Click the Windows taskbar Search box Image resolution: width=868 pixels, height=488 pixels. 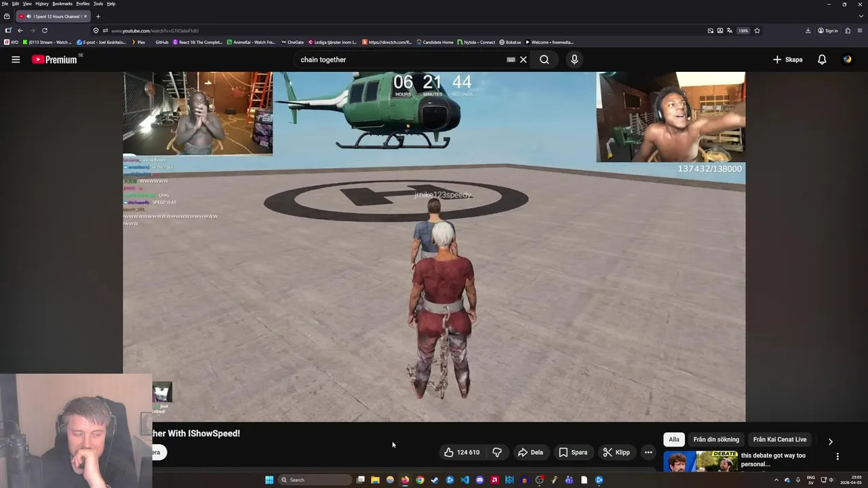click(x=314, y=480)
